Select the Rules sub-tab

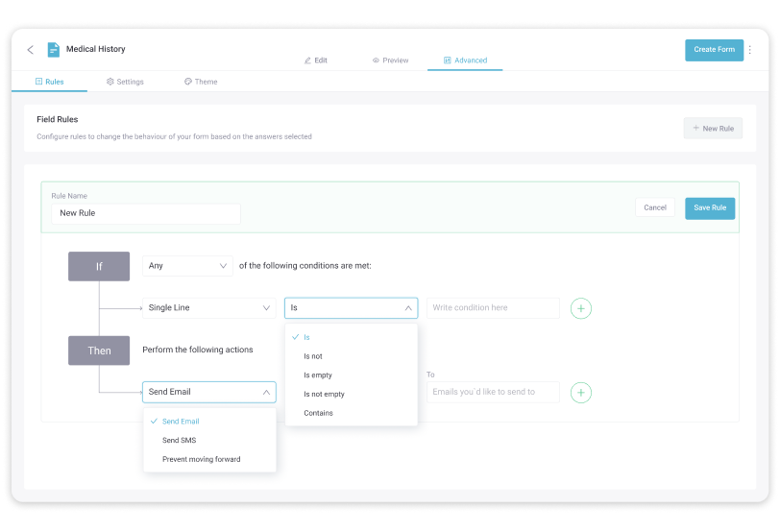[x=49, y=82]
